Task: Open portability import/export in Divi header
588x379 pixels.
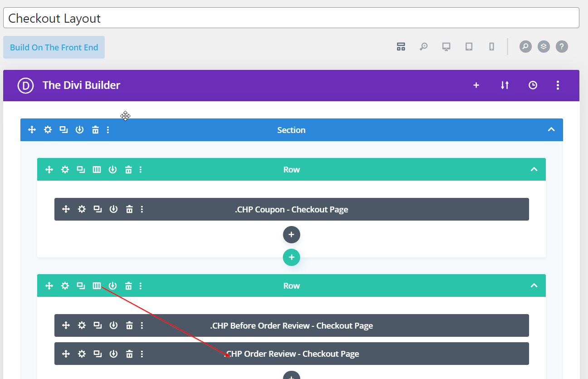Action: click(x=505, y=85)
